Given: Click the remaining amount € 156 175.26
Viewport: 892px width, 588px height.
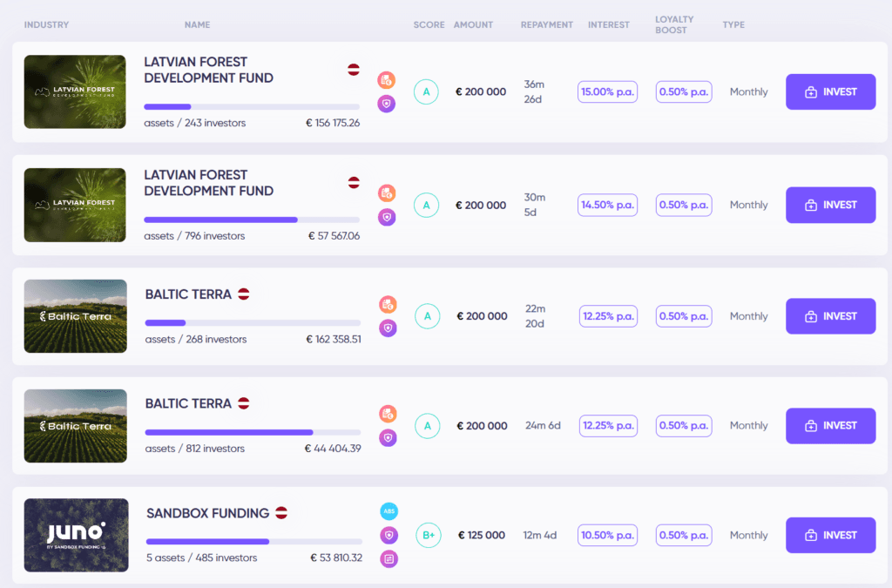Looking at the screenshot, I should click(x=333, y=123).
